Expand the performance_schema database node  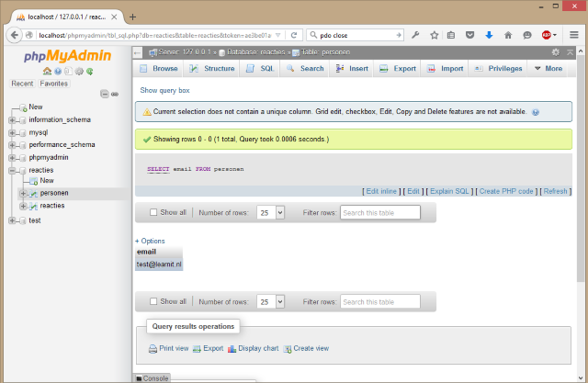12,145
